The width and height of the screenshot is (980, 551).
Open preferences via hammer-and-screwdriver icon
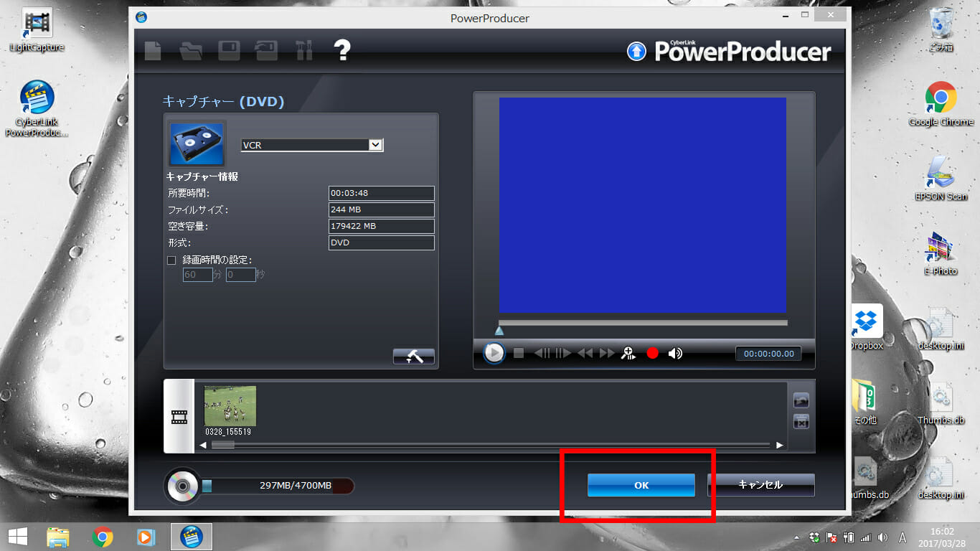(x=304, y=51)
